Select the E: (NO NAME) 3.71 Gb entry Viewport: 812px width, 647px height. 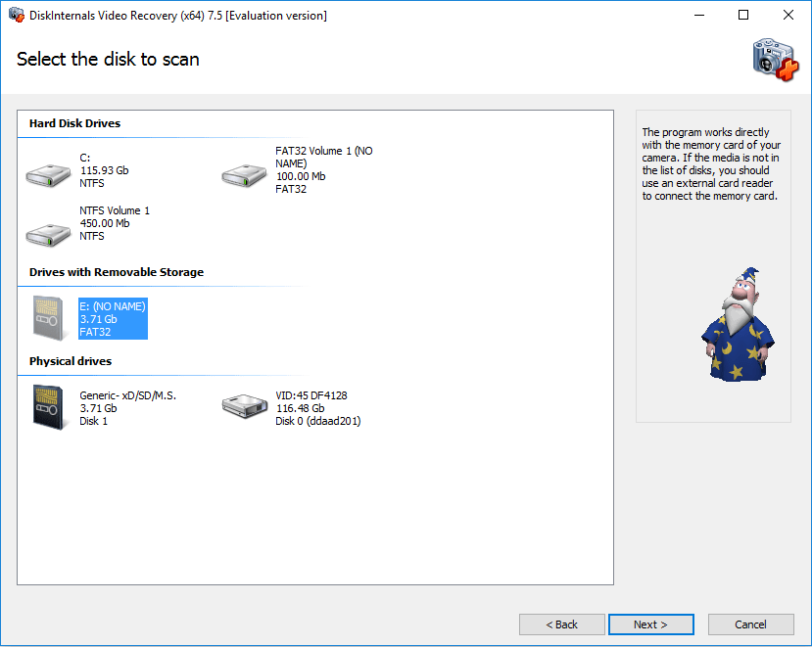coord(113,319)
